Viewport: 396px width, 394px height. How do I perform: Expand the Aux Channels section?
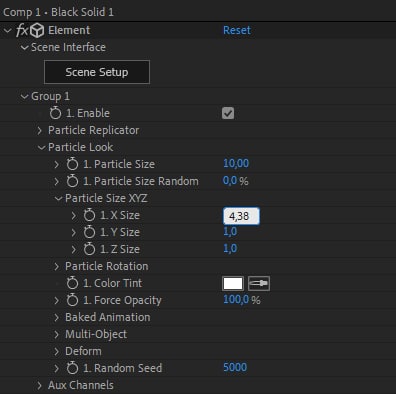click(40, 386)
